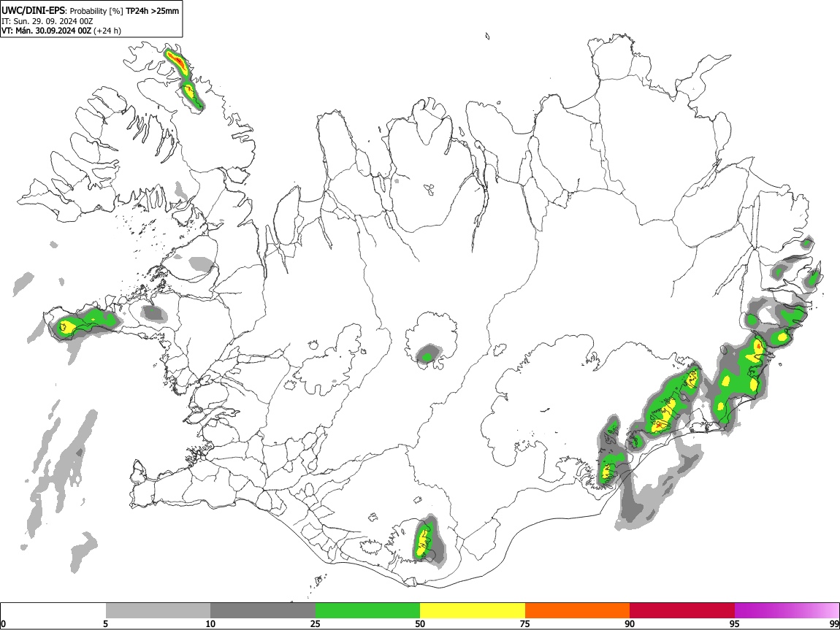This screenshot has width=840, height=630.
Task: Click the 'VT: Mán. 30.09.2024 00Z' line
Action: point(47,31)
